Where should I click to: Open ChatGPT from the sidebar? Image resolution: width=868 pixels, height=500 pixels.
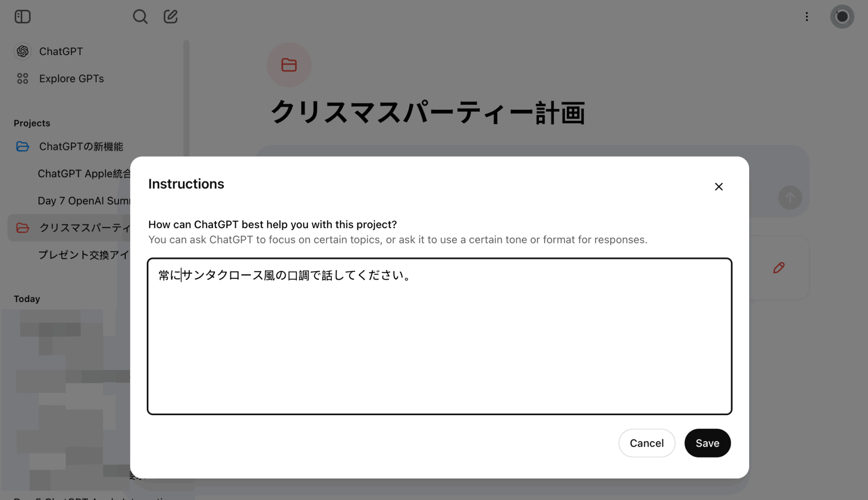point(61,51)
